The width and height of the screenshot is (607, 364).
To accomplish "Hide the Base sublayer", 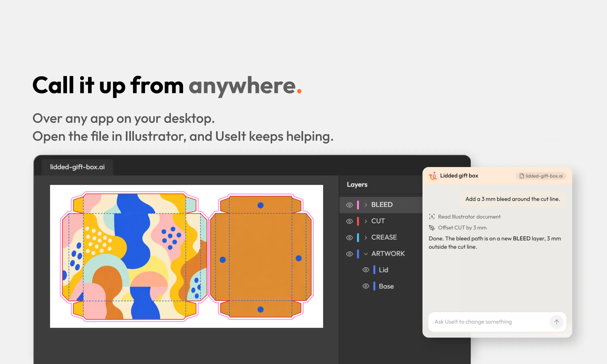I will (366, 286).
